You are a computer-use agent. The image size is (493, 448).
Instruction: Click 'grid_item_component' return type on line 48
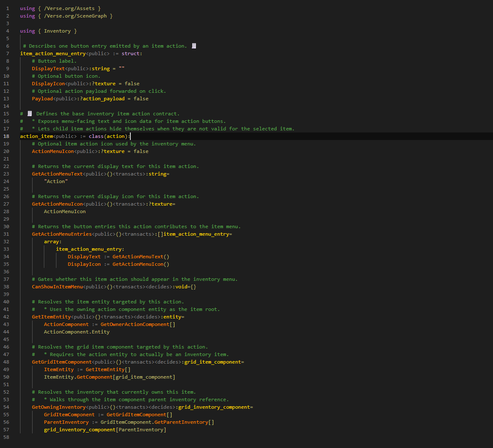(x=213, y=362)
